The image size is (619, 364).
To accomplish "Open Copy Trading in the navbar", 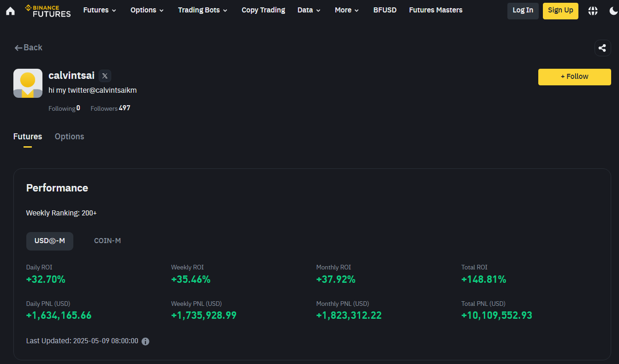I will coord(263,10).
